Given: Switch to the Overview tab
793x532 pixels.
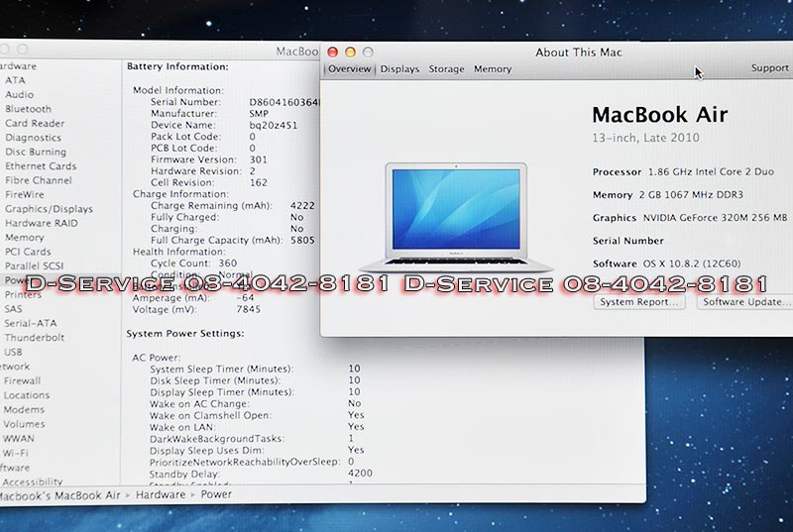Looking at the screenshot, I should [x=350, y=68].
